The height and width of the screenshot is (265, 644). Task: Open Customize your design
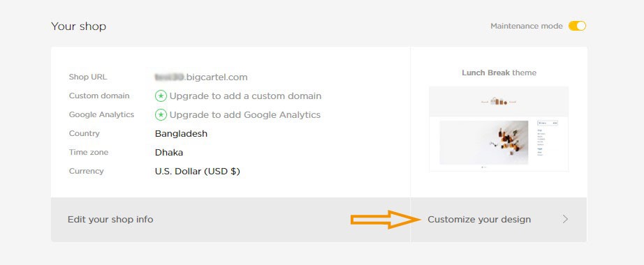pos(479,220)
